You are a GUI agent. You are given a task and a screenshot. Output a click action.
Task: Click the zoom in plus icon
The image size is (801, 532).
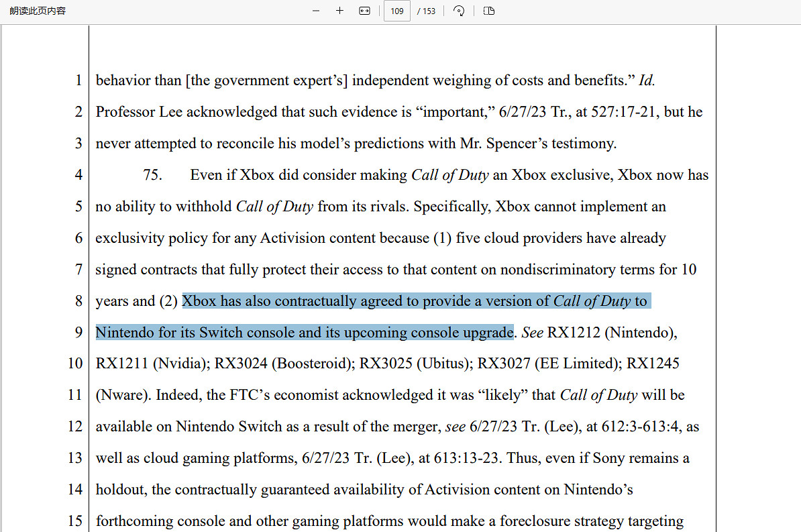[339, 11]
